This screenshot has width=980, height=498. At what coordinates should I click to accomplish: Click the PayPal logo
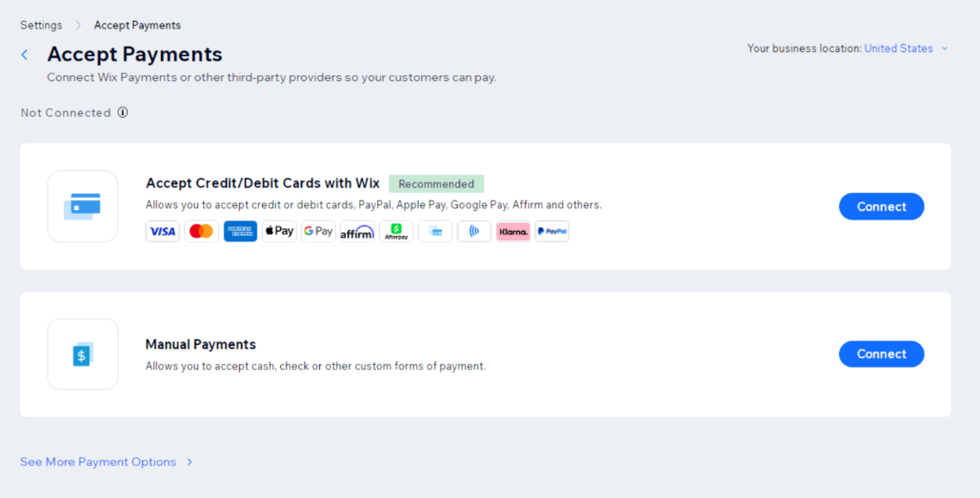pos(552,232)
